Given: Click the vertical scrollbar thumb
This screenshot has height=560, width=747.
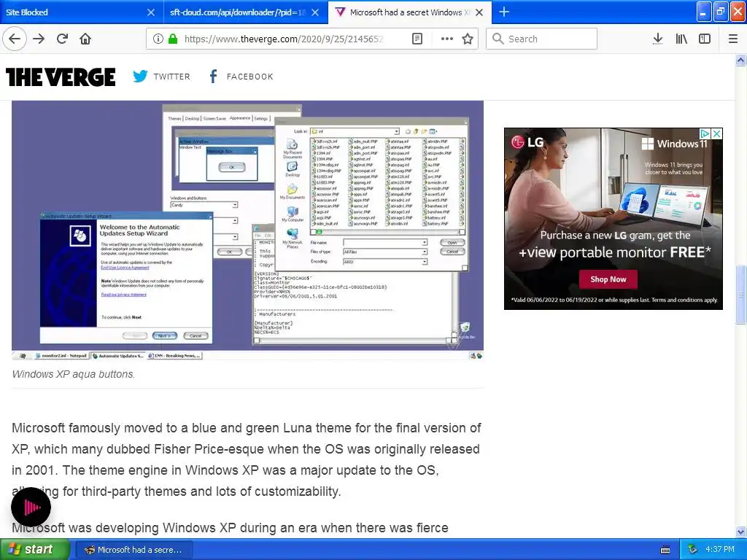Looking at the screenshot, I should tap(740, 295).
